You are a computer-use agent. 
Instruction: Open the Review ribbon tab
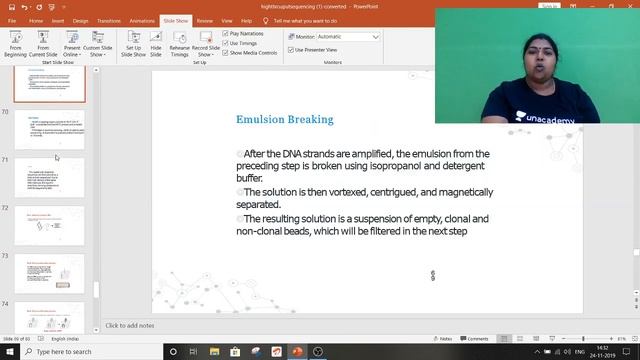pyautogui.click(x=204, y=21)
